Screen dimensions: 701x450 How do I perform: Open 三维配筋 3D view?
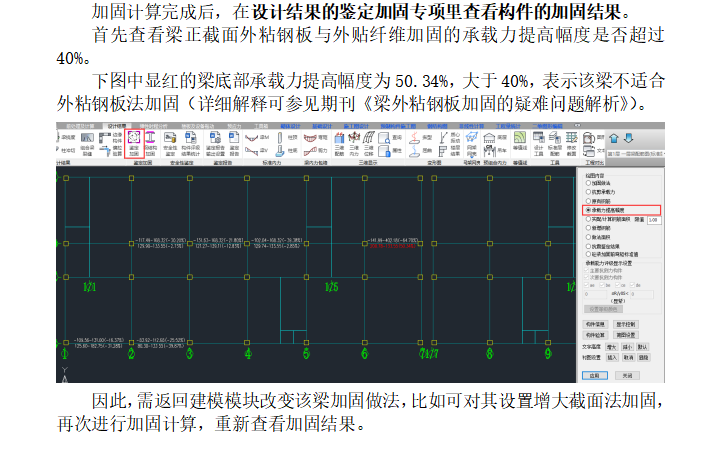point(340,144)
